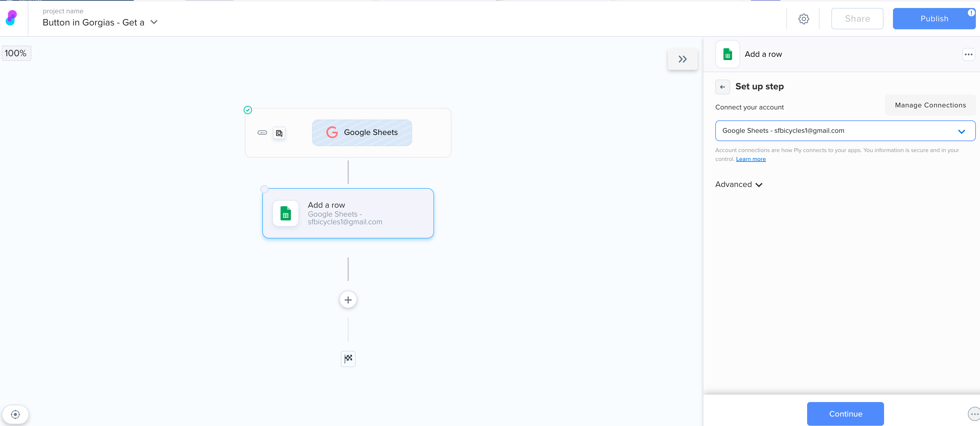This screenshot has width=980, height=426.
Task: Open the Learn more link
Action: 751,159
